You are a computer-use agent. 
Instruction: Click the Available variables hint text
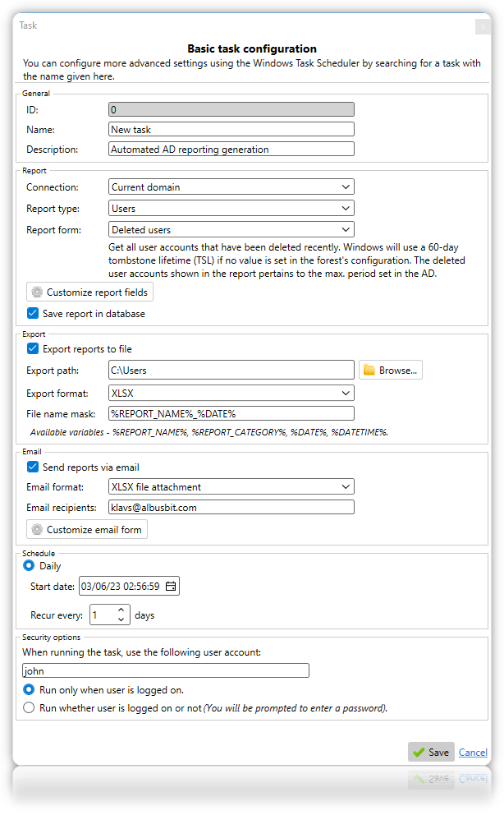click(209, 432)
